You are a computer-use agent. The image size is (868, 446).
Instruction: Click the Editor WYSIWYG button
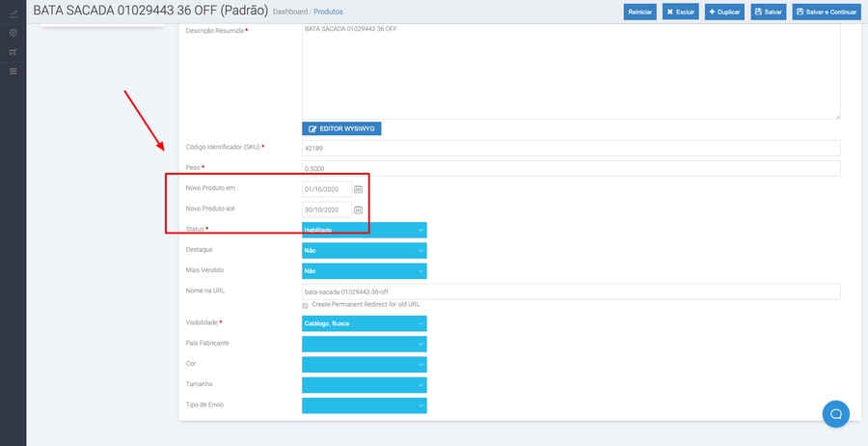pyautogui.click(x=341, y=128)
